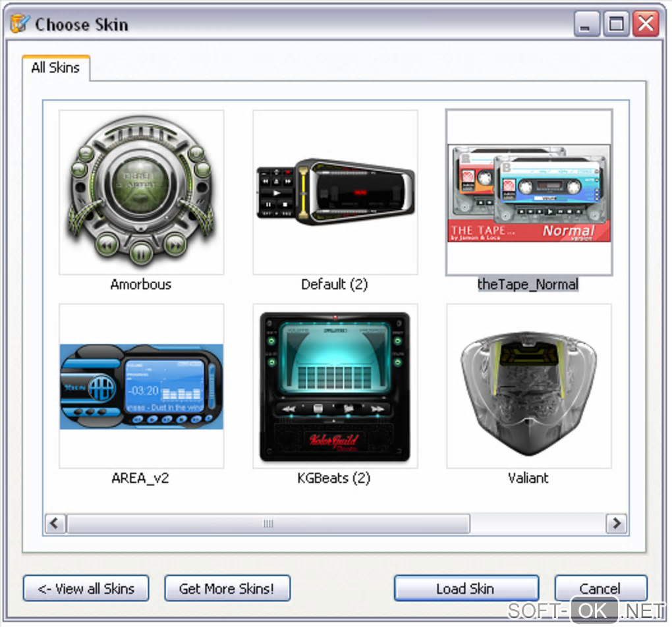This screenshot has height=627, width=672.
Task: Click the Valiant name label
Action: click(528, 478)
